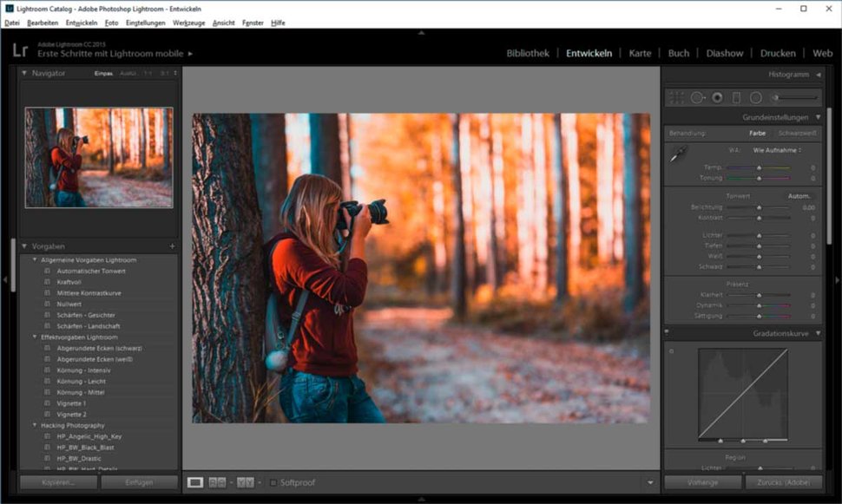842x504 pixels.
Task: Enable the Softproof checkbox
Action: pos(273,482)
